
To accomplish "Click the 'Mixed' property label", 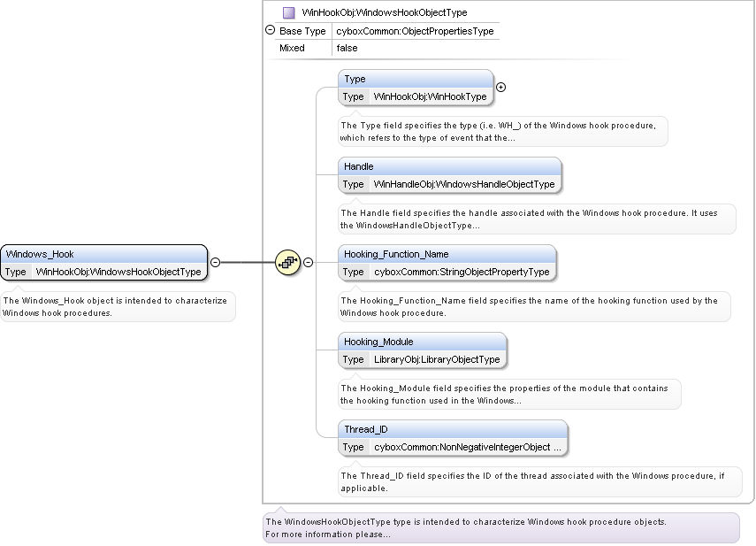I will (292, 49).
